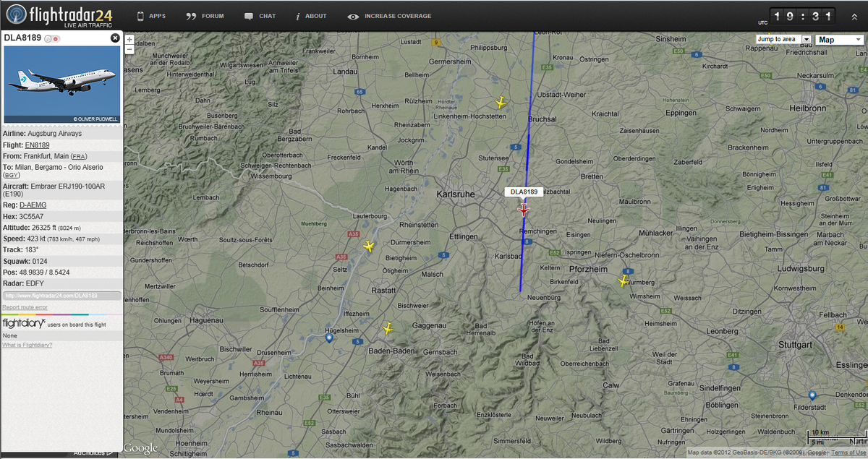The width and height of the screenshot is (868, 459).
Task: Open the EN8189 flight link
Action: [37, 145]
